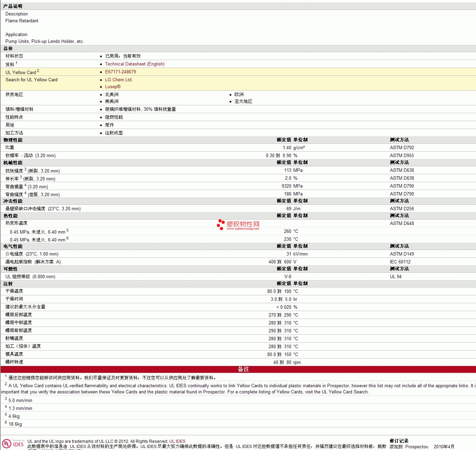Screen dimensions: 476x450
Task: Click the 螺筒后部温度 row label
Action: point(19,315)
